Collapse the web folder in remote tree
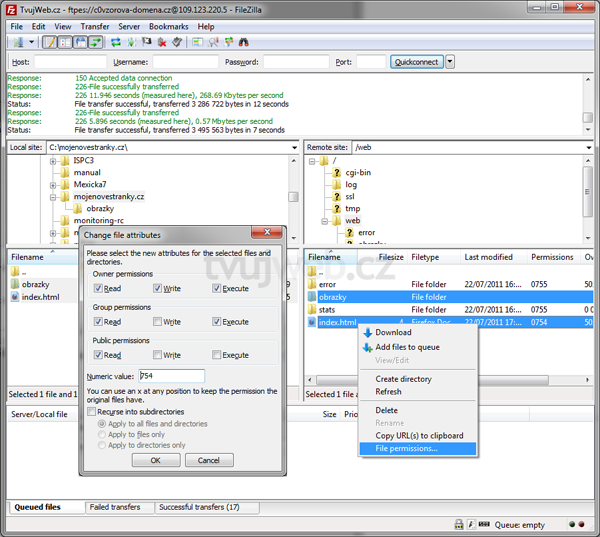This screenshot has width=600, height=537. point(324,221)
